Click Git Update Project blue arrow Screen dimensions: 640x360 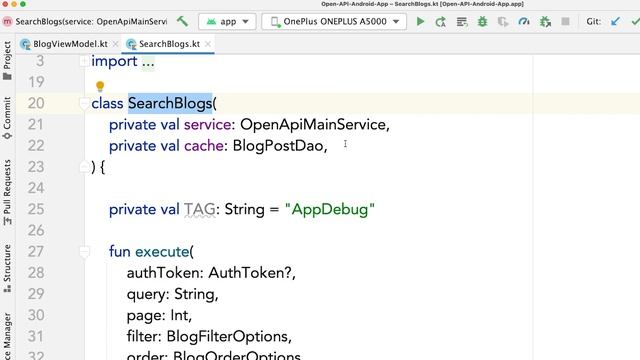tap(616, 21)
